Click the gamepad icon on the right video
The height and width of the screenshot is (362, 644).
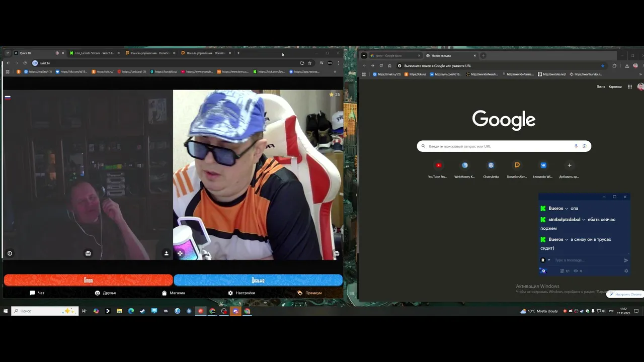[x=180, y=253]
